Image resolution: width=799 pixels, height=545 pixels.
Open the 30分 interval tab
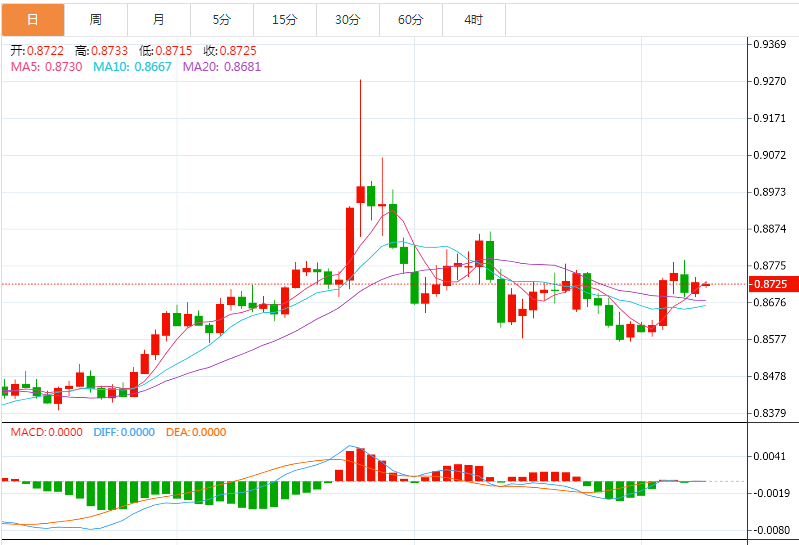click(x=348, y=20)
